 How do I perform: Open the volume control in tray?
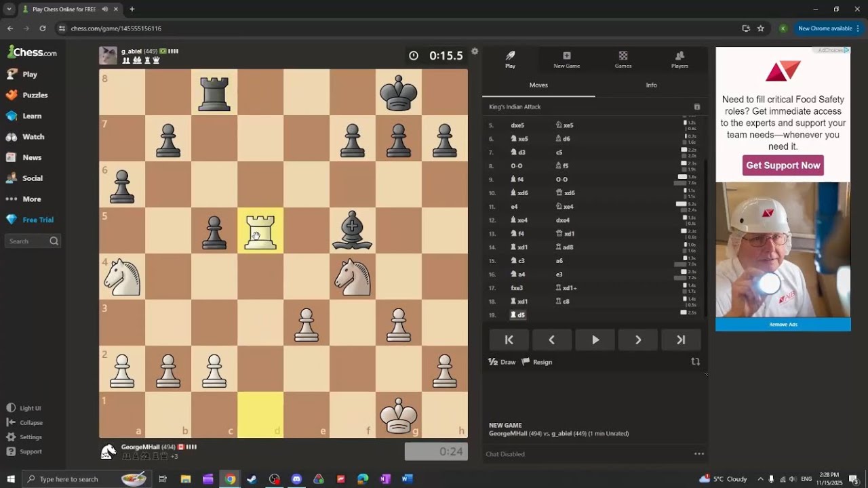click(794, 479)
